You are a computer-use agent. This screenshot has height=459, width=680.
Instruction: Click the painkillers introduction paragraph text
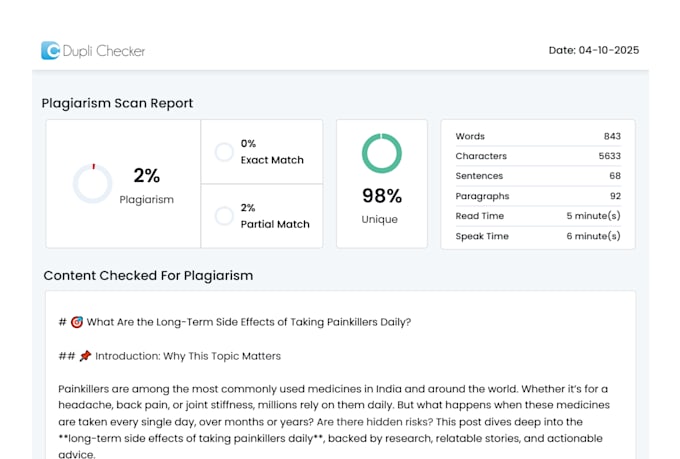334,421
